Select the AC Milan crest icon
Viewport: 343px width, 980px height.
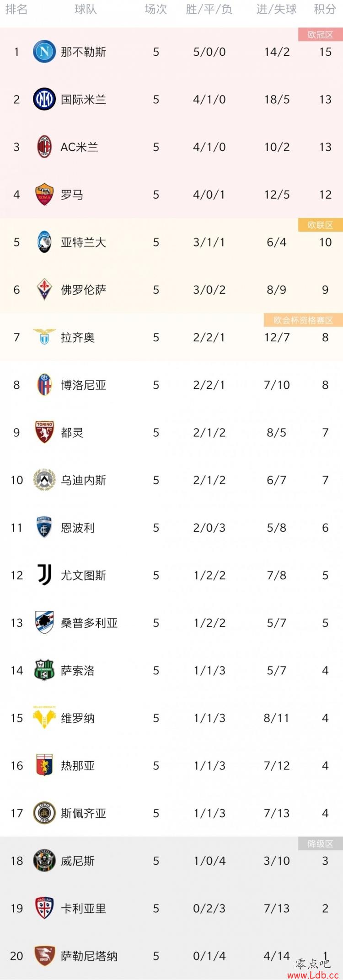point(44,147)
